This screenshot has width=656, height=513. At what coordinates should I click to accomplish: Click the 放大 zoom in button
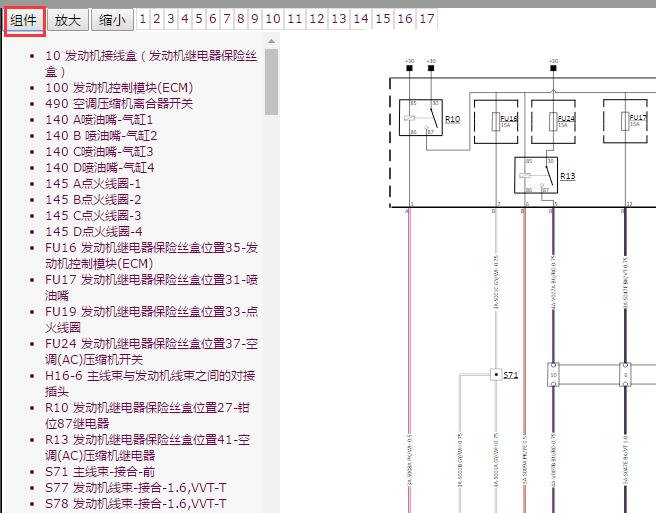(x=68, y=20)
